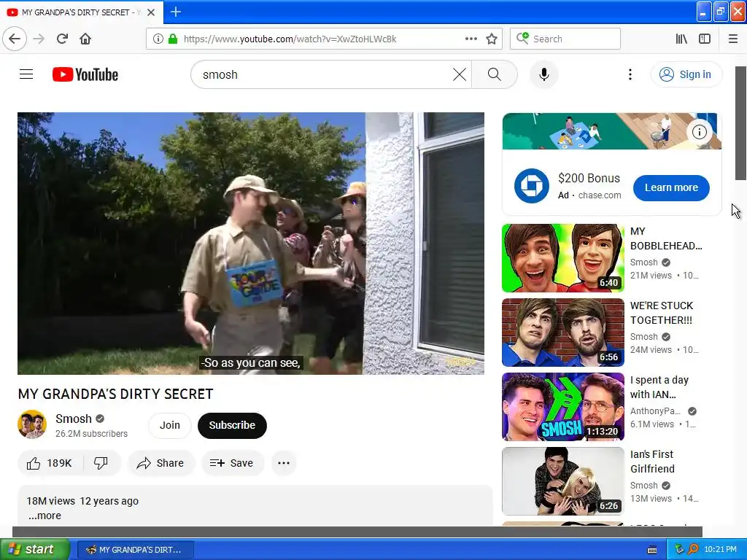Viewport: 747px width, 560px height.
Task: Click the YouTube logo
Action: pyautogui.click(x=85, y=74)
